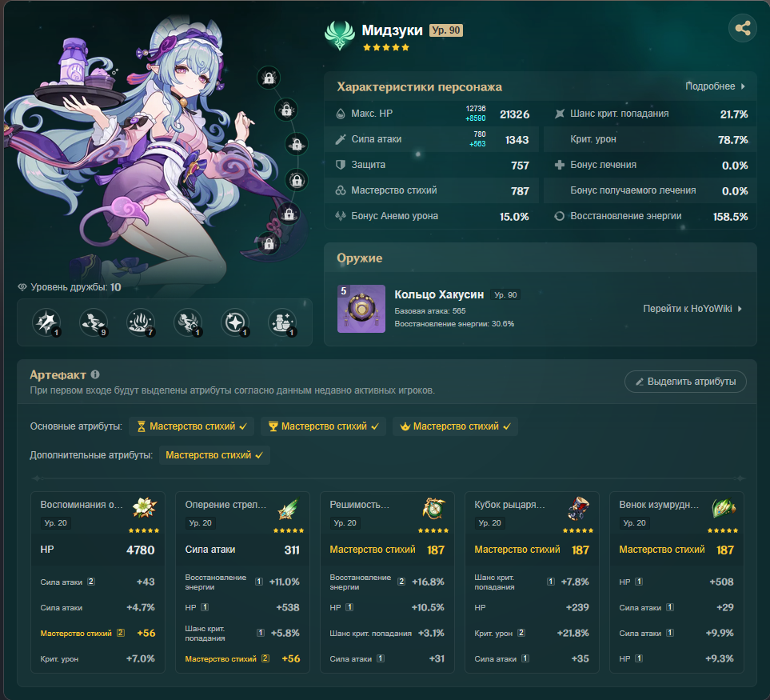770x700 pixels.
Task: Click the Макс. HP droplet icon
Action: pos(341,114)
